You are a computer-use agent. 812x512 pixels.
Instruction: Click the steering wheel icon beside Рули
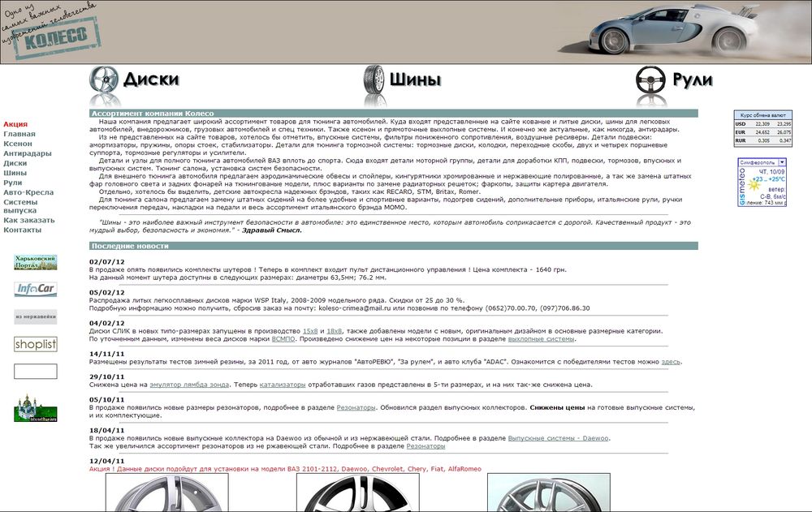tap(650, 80)
